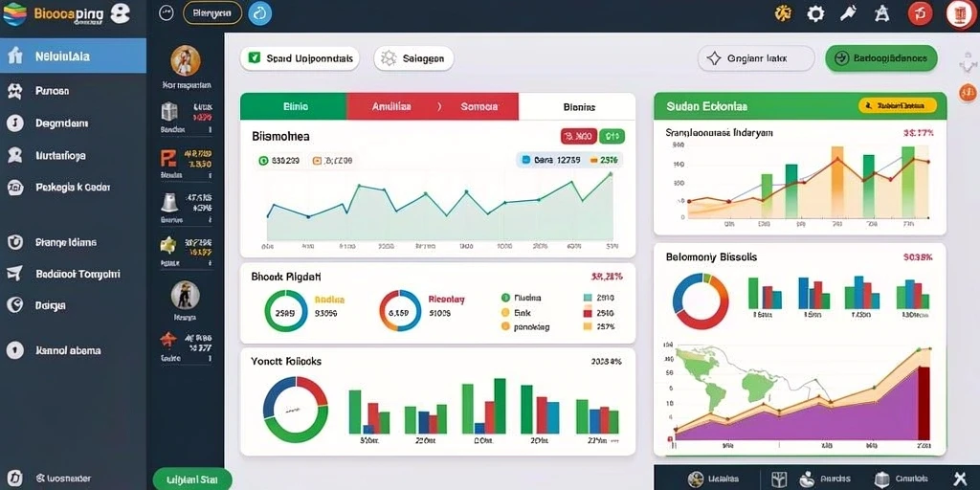980x490 pixels.
Task: Toggle the green 8 legend marker in Biiamolnea
Action: 263,161
